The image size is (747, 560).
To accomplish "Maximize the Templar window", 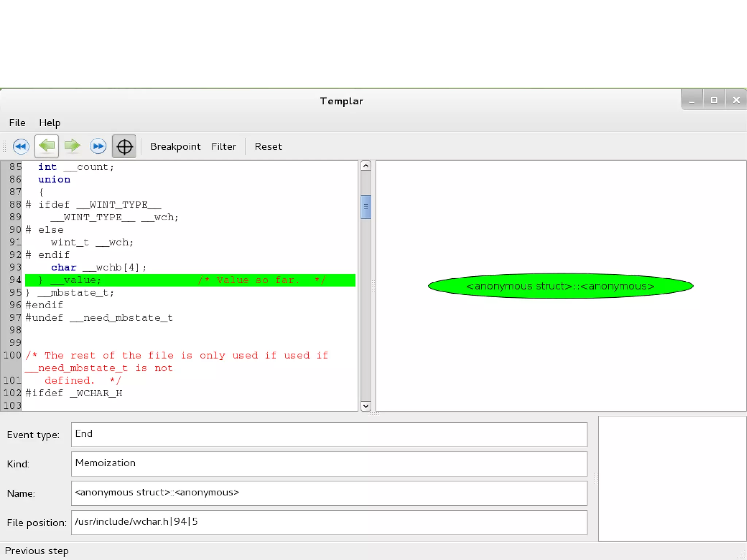I will pyautogui.click(x=714, y=100).
